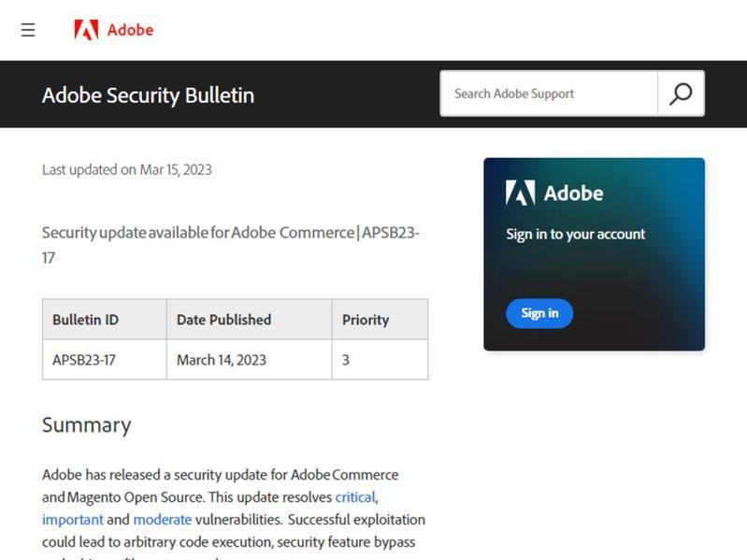This screenshot has height=560, width=747.
Task: Click the Summary section heading
Action: pyautogui.click(x=86, y=424)
